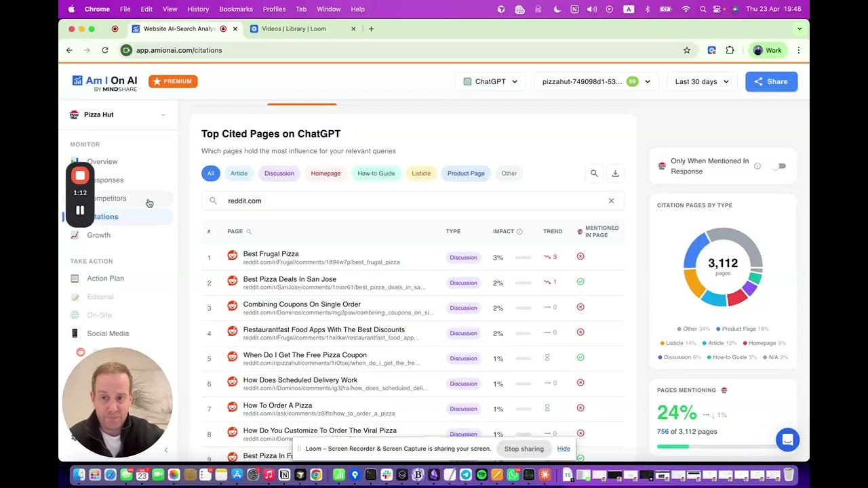868x488 pixels.
Task: Reload the current page
Action: 105,50
